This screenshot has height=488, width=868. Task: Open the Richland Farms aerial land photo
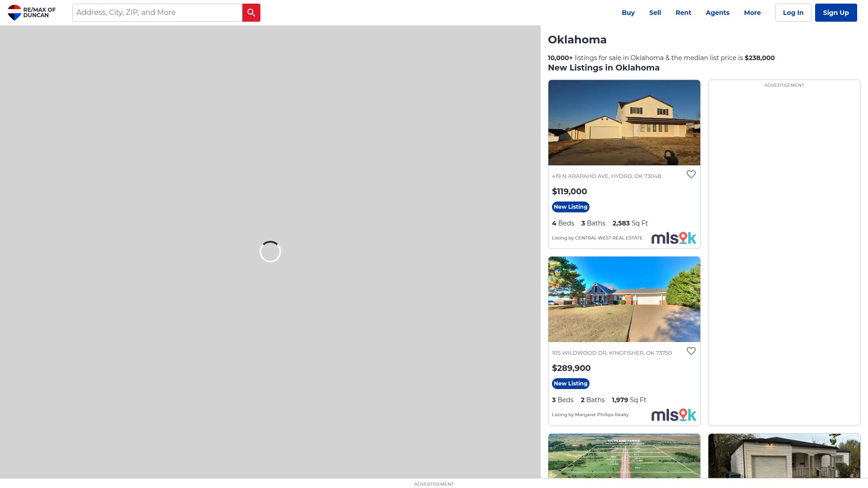pyautogui.click(x=624, y=456)
